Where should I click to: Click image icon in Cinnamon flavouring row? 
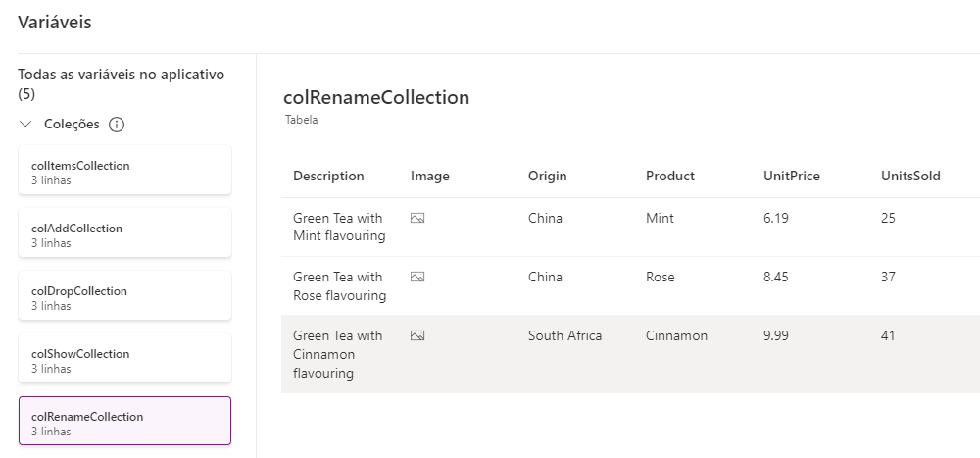417,335
